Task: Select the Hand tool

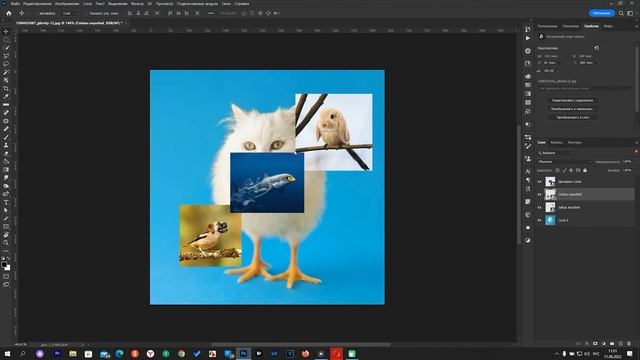Action: [6, 235]
